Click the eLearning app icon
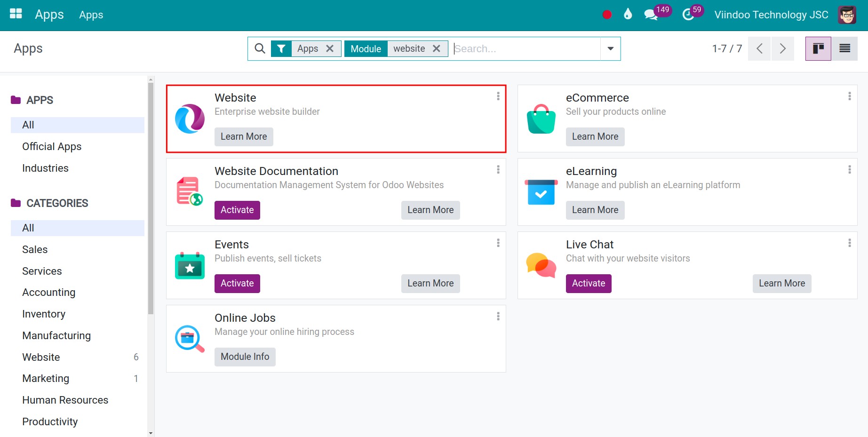The width and height of the screenshot is (868, 437). click(x=541, y=192)
